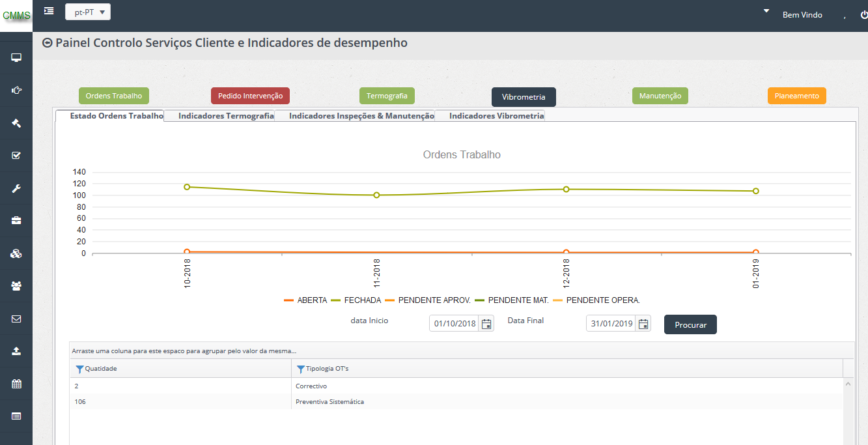The width and height of the screenshot is (868, 445).
Task: Switch to the Indicadores Vibrometria tab
Action: (490, 115)
